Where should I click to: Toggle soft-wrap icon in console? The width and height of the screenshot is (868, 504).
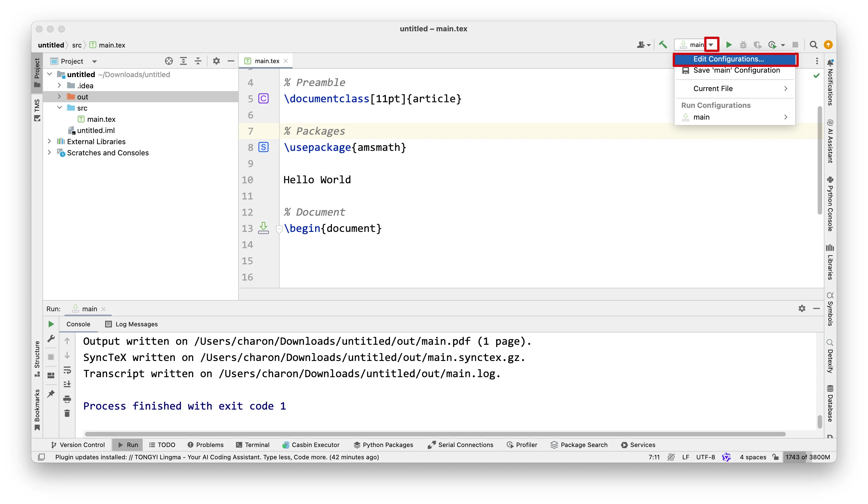point(67,370)
